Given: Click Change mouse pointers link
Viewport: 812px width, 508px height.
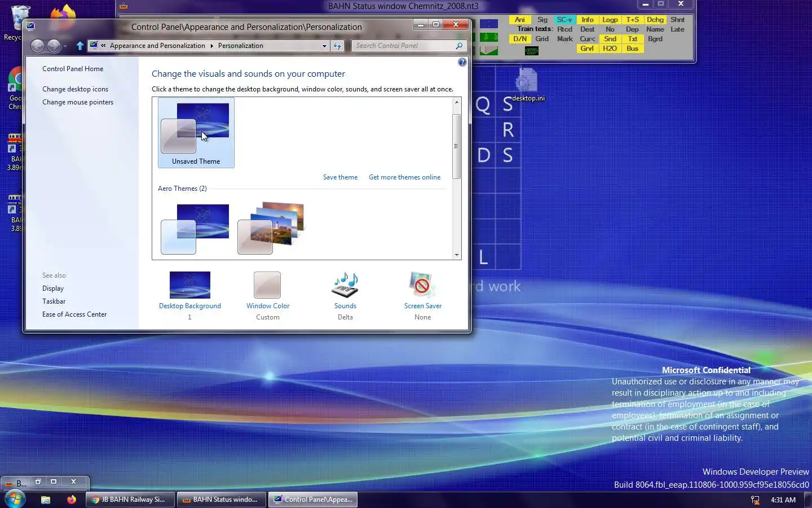Looking at the screenshot, I should click(x=78, y=102).
